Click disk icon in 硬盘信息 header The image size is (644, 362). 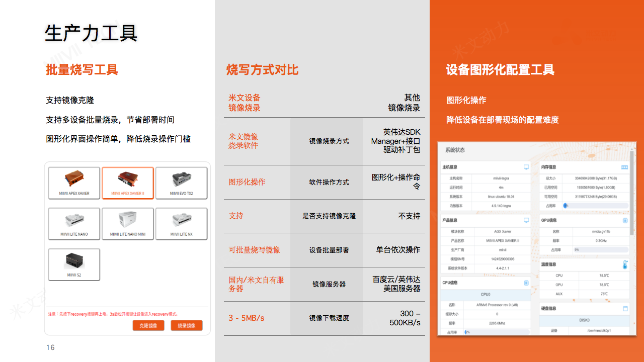625,308
